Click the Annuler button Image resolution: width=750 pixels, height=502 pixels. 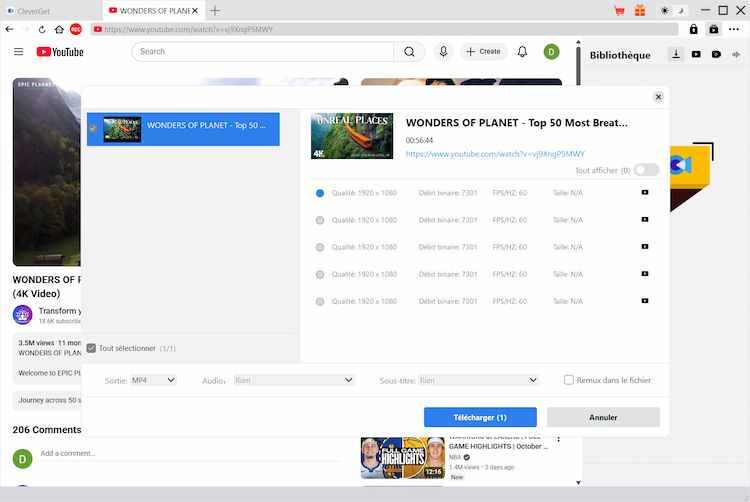coord(603,417)
